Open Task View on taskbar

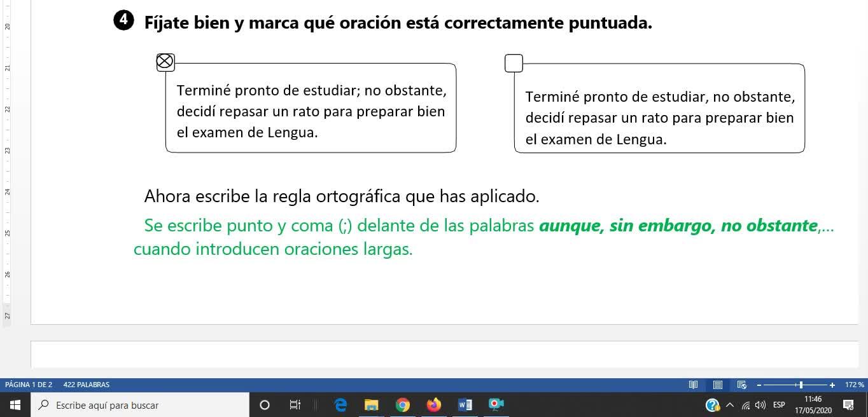[295, 405]
